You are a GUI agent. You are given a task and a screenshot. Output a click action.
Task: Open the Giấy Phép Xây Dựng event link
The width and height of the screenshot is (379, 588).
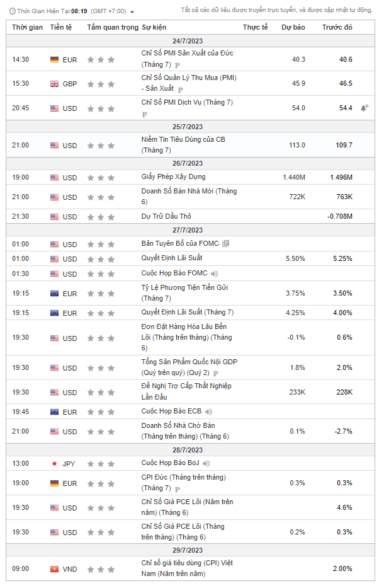pos(173,177)
